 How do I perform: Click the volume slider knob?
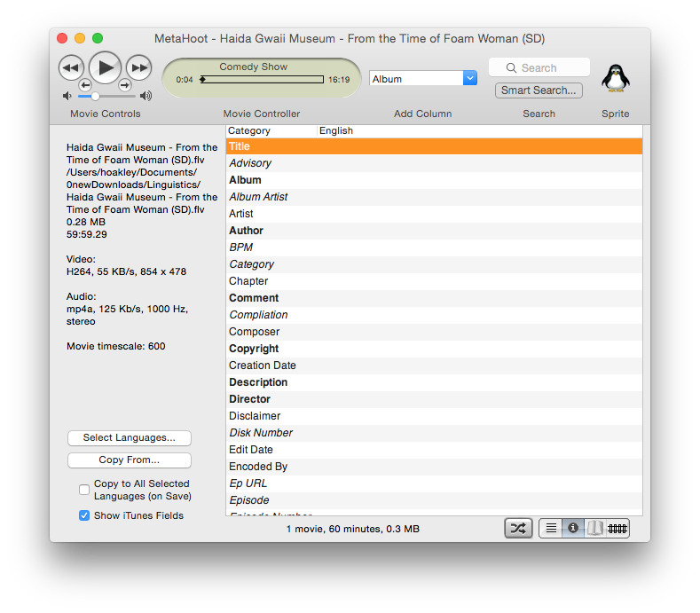(95, 96)
